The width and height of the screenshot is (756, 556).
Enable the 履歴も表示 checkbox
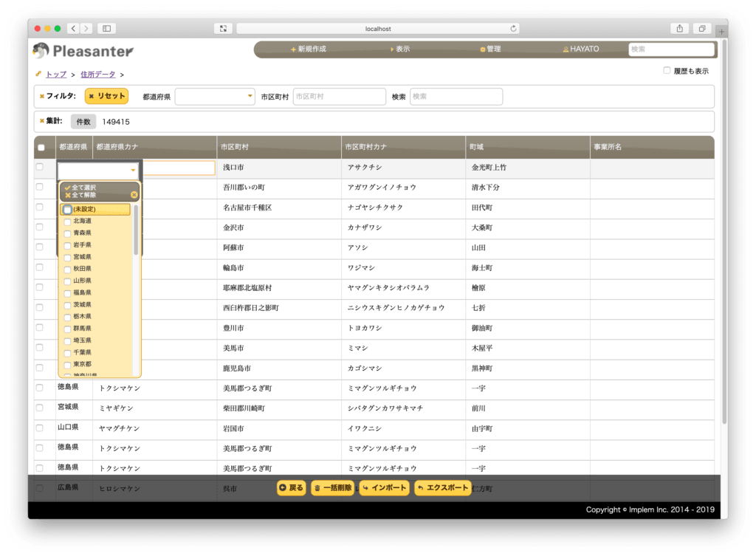(x=667, y=70)
